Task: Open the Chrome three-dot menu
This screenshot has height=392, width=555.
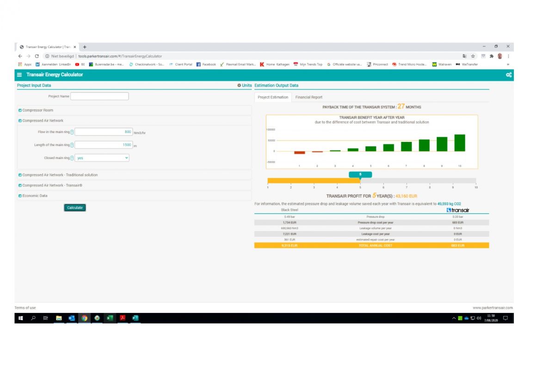Action: tap(508, 56)
